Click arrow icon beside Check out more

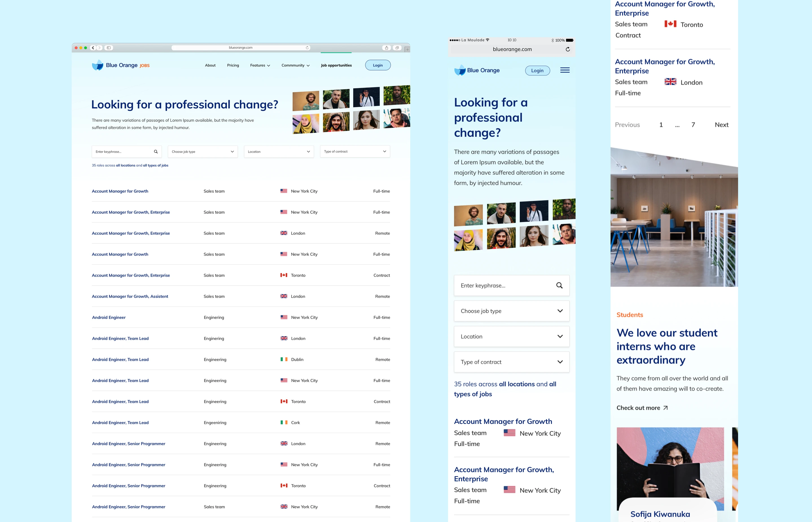click(x=665, y=408)
